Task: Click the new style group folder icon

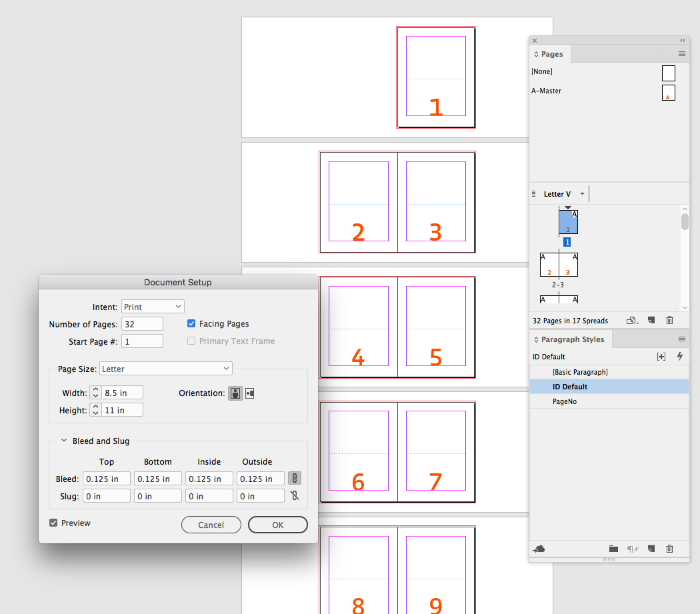Action: pyautogui.click(x=613, y=549)
